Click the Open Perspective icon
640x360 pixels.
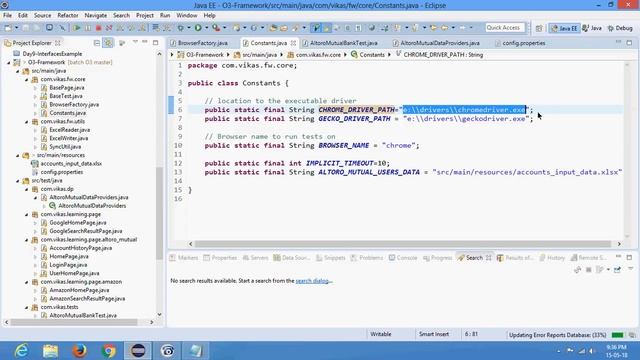click(539, 28)
